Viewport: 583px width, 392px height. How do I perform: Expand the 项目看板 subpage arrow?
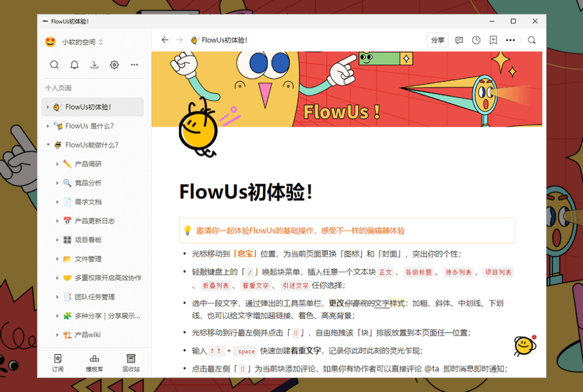click(x=58, y=240)
